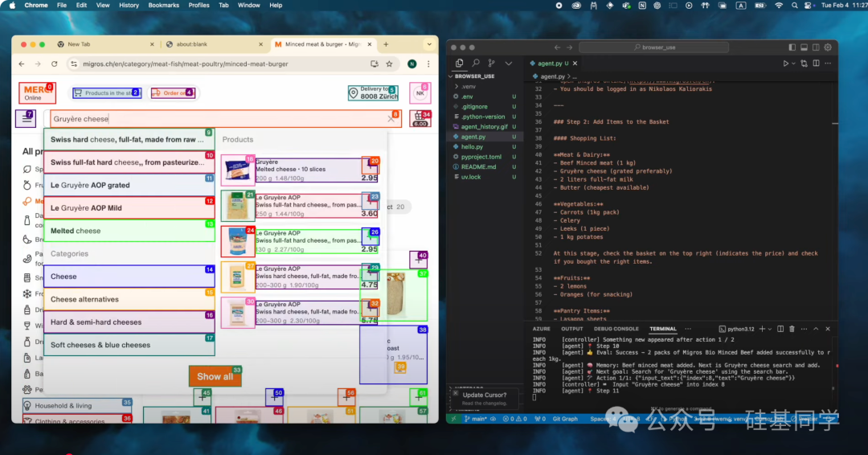This screenshot has height=455, width=868.
Task: Open the NK user account avatar
Action: (x=420, y=93)
